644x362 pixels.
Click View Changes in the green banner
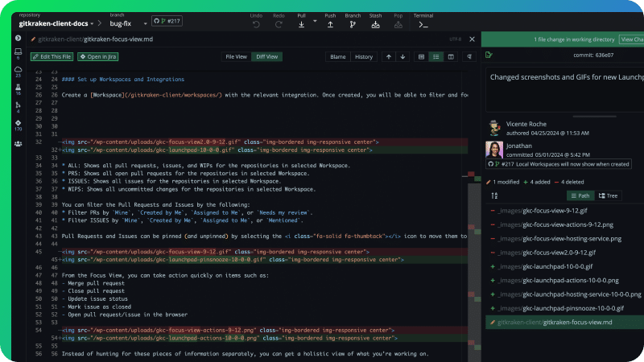631,39
